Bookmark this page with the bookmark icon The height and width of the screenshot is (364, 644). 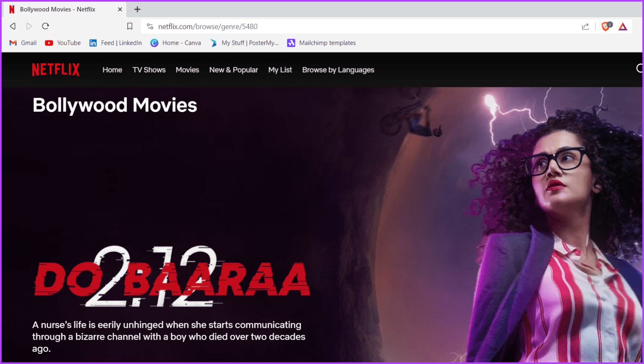point(130,26)
